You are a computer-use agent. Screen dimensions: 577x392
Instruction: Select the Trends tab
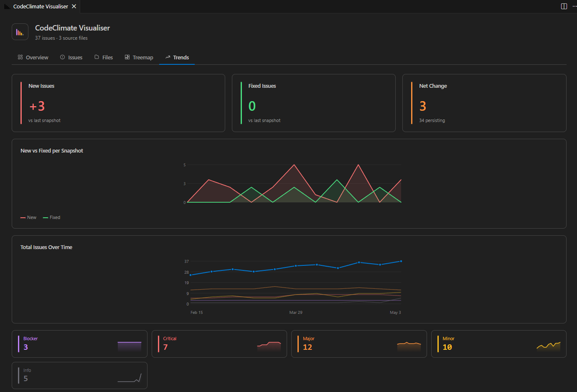tap(177, 57)
